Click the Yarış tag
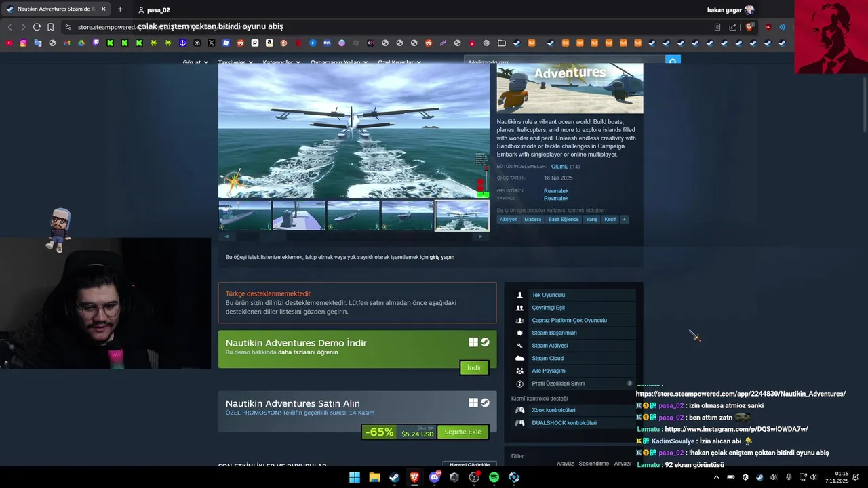Viewport: 868px width, 488px height. pyautogui.click(x=592, y=219)
